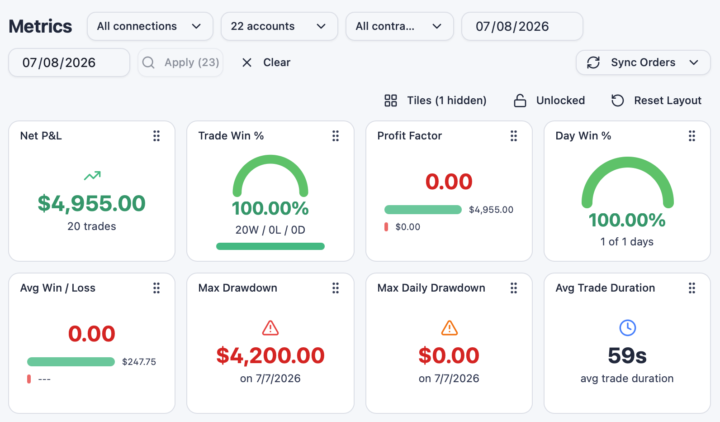This screenshot has height=422, width=720.
Task: Click the magnifier icon in Apply (23)
Action: point(148,62)
